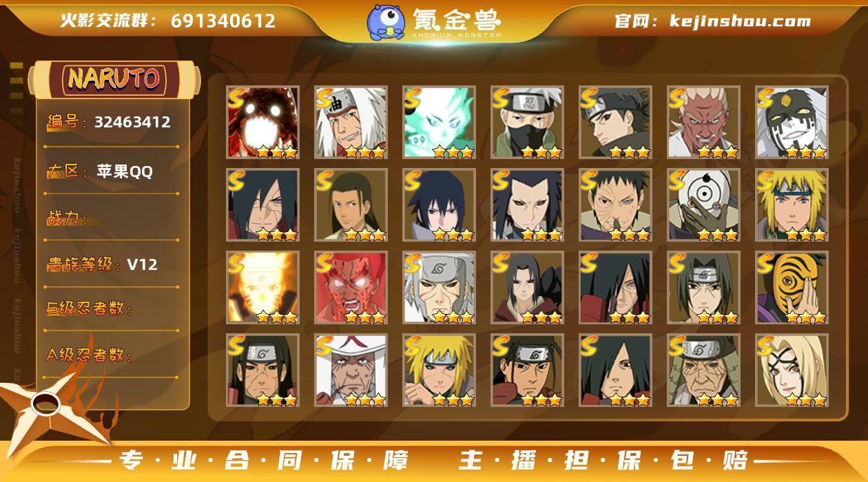Open kejinshou.com official website link
This screenshot has width=868, height=482.
pyautogui.click(x=712, y=21)
